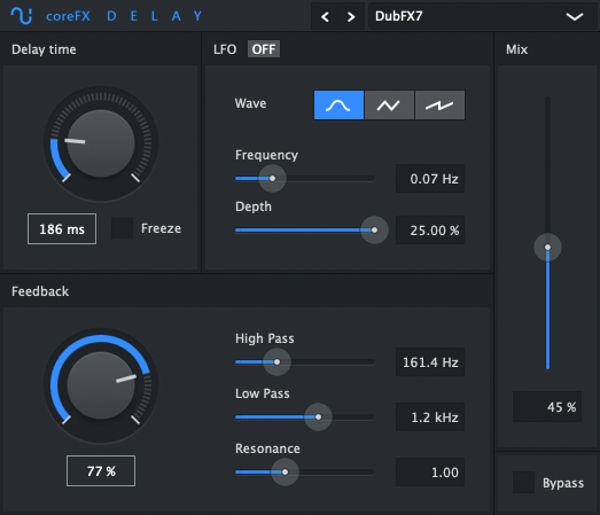Go to next preset with right arrow

click(350, 17)
